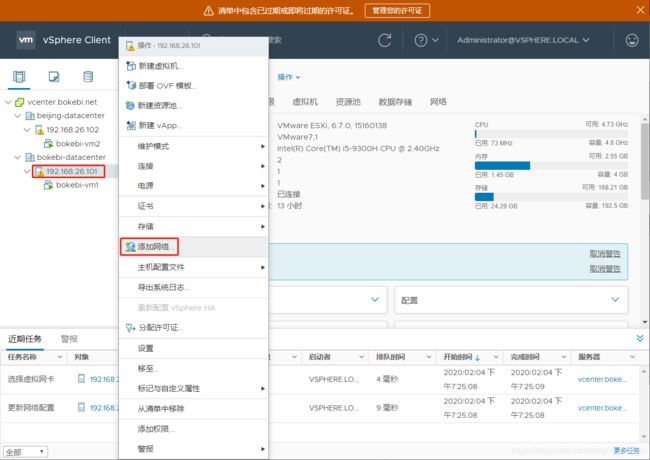Screen dimensions: 650x460
Task: Expand the 配置 card chevron
Action: 615,300
